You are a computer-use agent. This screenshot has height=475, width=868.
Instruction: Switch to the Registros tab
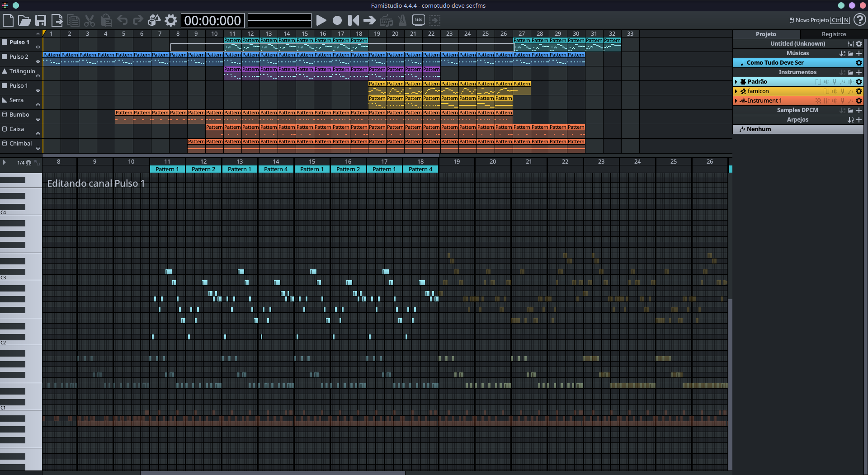834,34
